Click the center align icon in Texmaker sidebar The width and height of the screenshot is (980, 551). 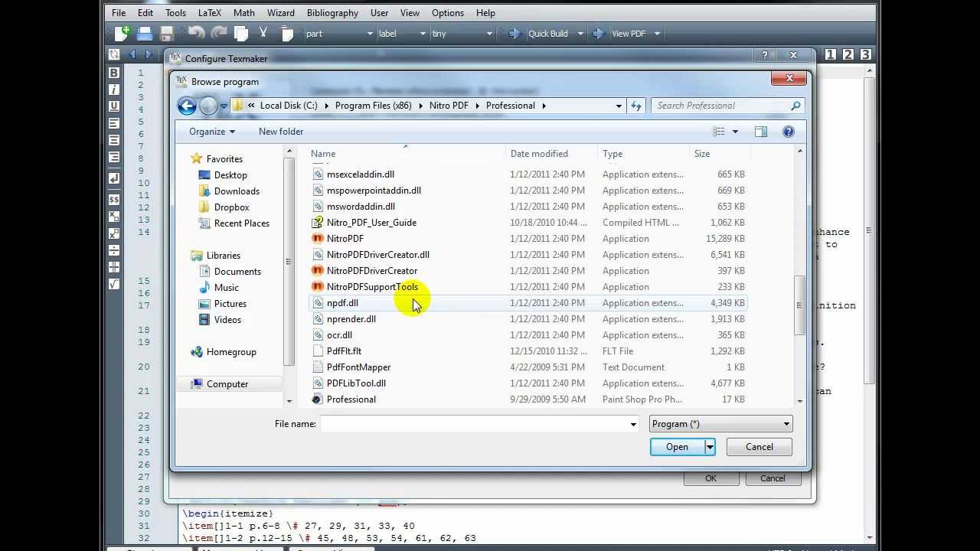114,140
